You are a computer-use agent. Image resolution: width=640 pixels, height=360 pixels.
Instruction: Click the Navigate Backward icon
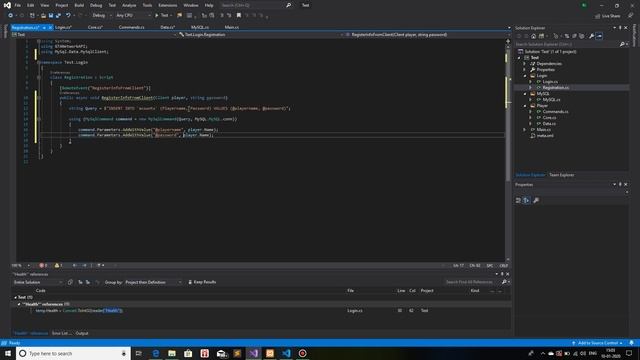11,16
